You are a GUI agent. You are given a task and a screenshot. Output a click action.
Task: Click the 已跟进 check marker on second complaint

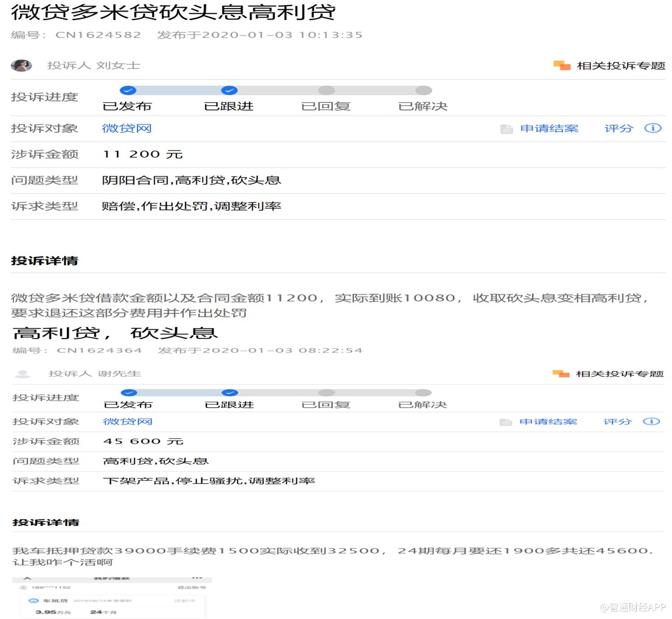(229, 393)
